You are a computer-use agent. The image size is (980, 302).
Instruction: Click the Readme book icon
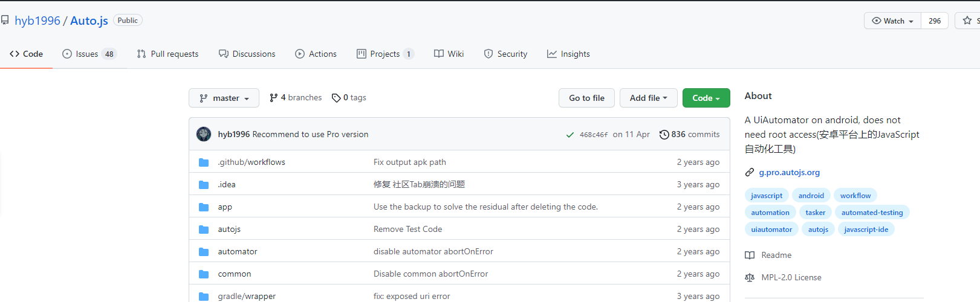pos(750,255)
